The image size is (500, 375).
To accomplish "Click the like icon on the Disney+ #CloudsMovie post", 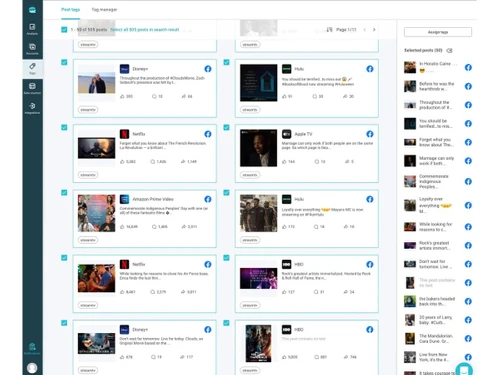I will [x=122, y=96].
